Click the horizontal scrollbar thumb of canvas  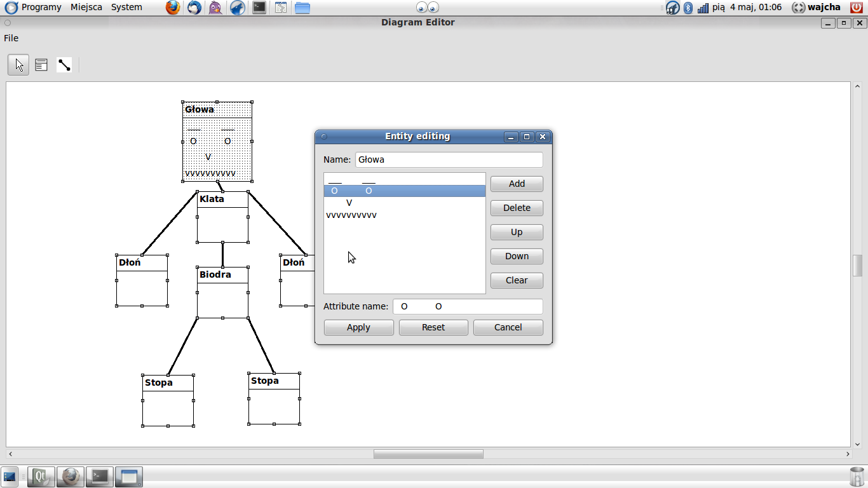[x=428, y=454]
